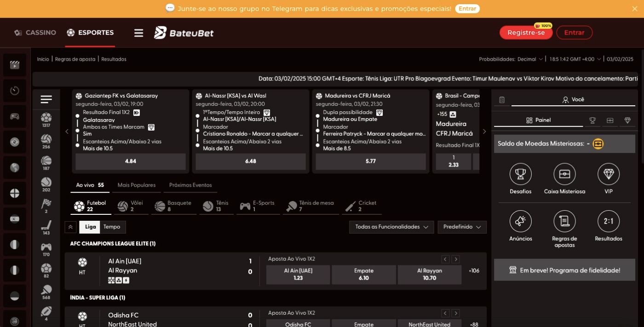Pick Al Ain [UAE] at odds 1.23
This screenshot has width=644, height=327.
[298, 275]
